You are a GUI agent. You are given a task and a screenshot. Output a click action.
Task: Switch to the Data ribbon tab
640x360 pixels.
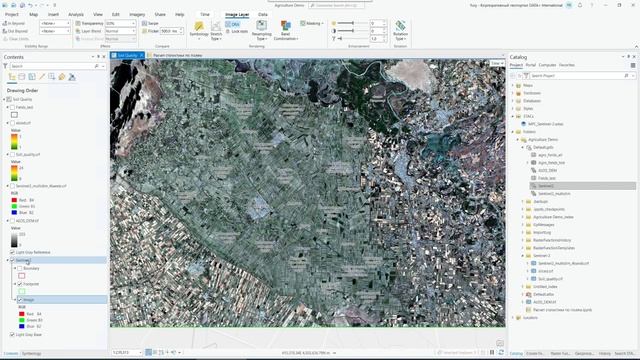point(263,15)
